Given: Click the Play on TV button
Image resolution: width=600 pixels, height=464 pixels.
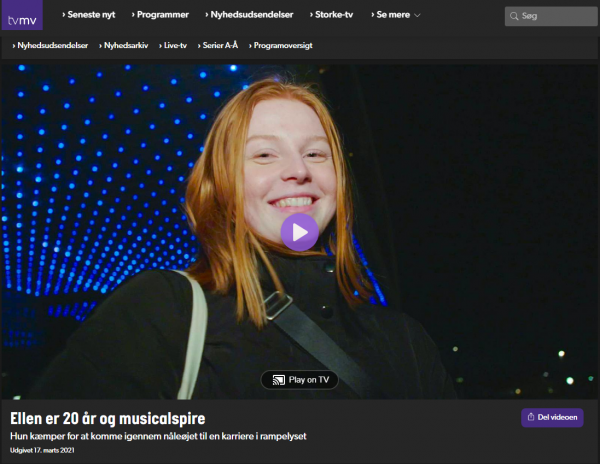Looking at the screenshot, I should click(300, 380).
